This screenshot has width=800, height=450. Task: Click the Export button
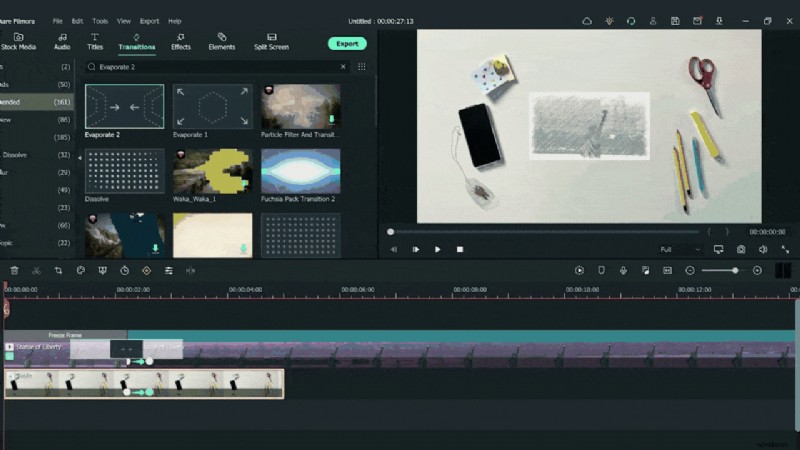point(347,43)
